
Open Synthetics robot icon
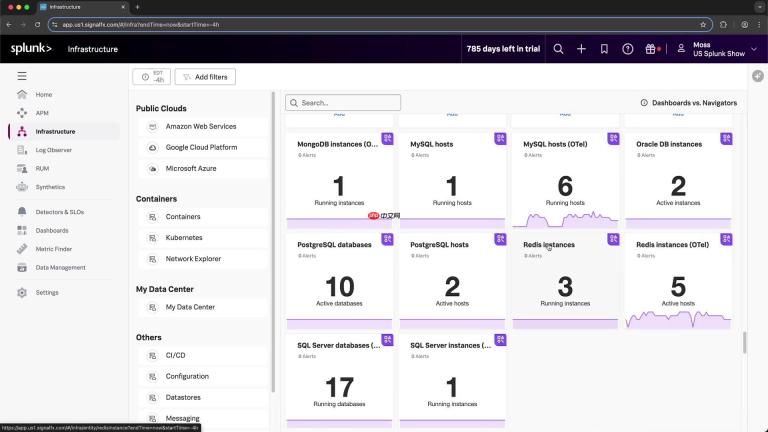pos(22,187)
